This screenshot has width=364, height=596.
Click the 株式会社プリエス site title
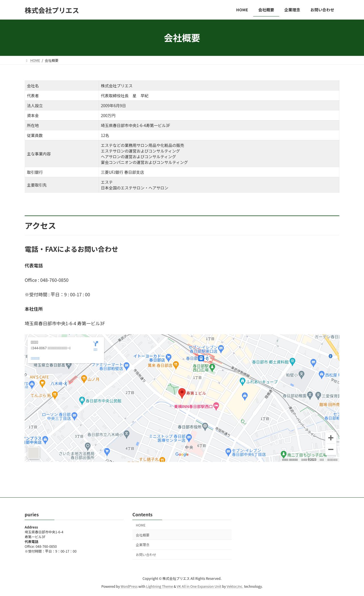click(52, 10)
